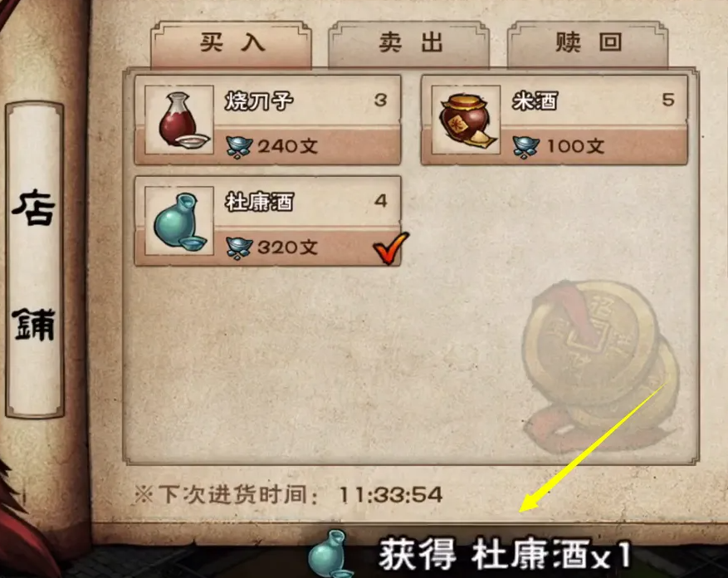
Task: Switch to the 买入 tab
Action: tap(232, 43)
